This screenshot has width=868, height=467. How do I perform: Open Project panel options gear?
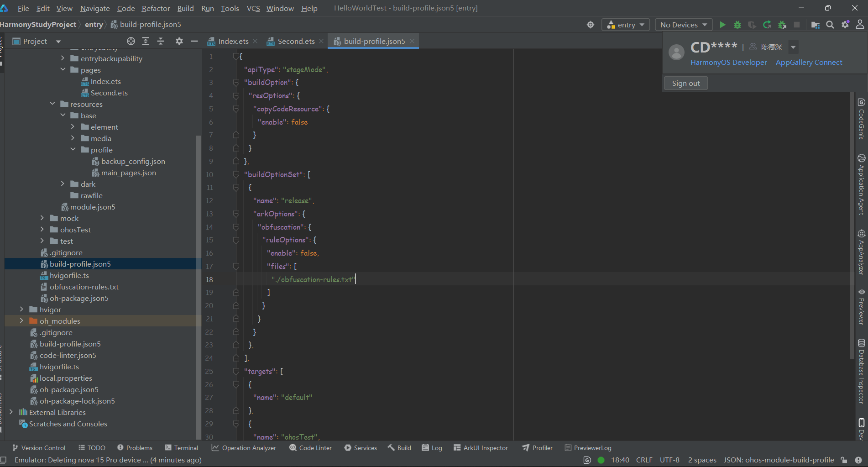[179, 41]
